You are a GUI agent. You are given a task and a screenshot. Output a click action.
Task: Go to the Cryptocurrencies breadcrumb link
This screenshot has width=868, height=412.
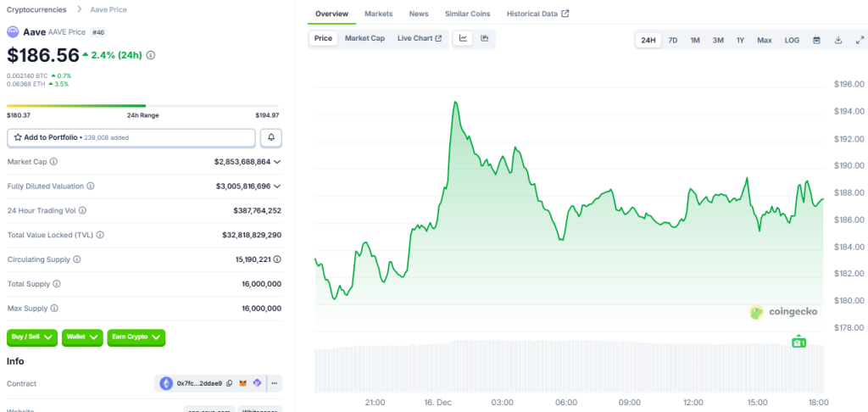click(38, 8)
